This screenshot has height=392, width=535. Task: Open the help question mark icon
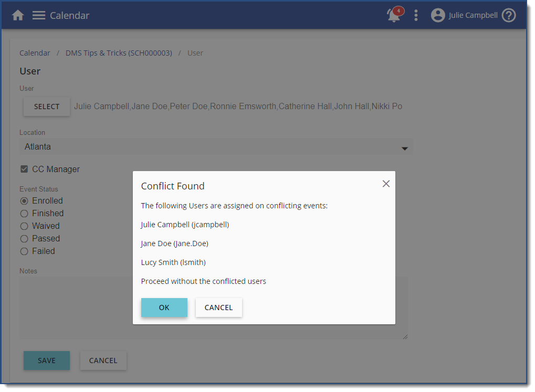(x=509, y=15)
